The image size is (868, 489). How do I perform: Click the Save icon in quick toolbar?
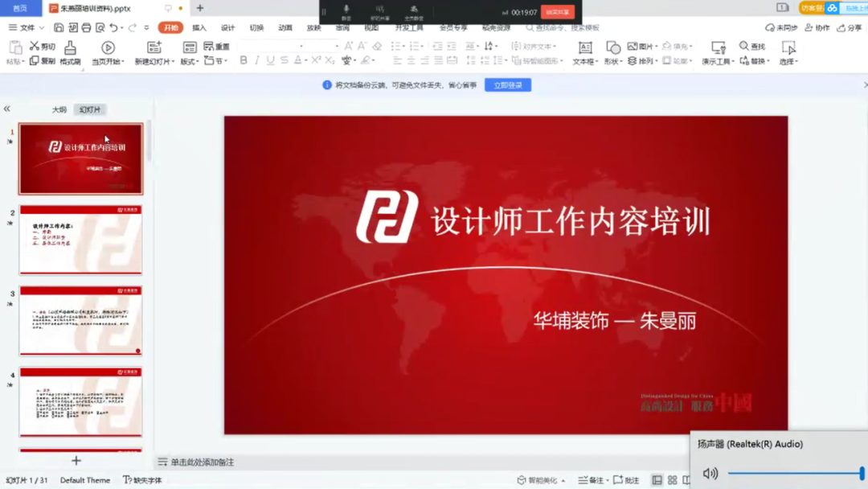(59, 28)
